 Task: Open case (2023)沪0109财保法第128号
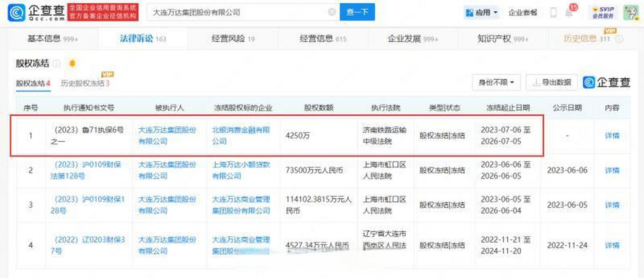coord(86,170)
